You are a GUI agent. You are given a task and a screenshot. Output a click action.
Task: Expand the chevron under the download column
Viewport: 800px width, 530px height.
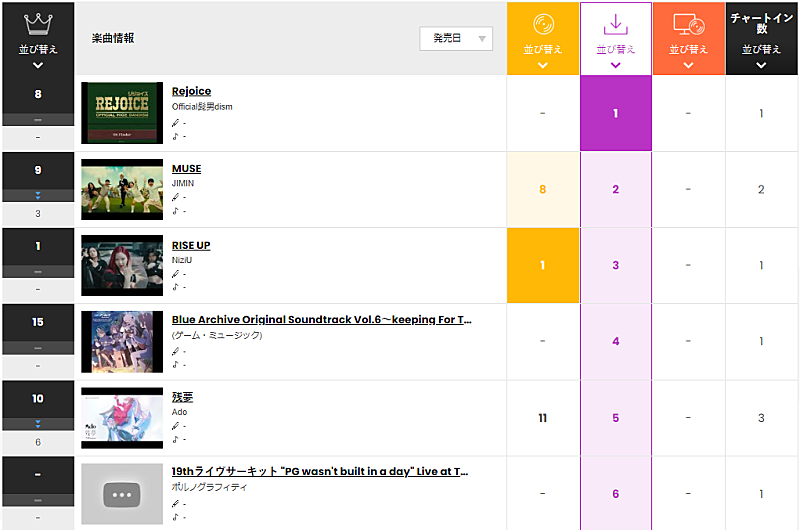point(615,66)
